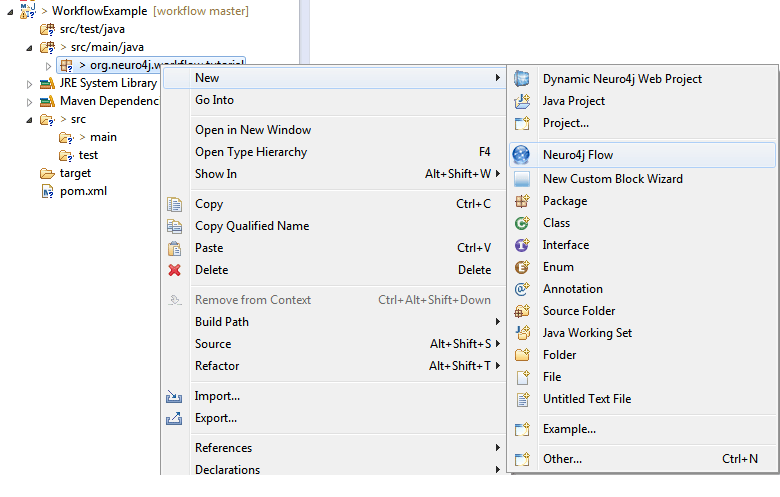Click the Package icon in New submenu

click(521, 201)
